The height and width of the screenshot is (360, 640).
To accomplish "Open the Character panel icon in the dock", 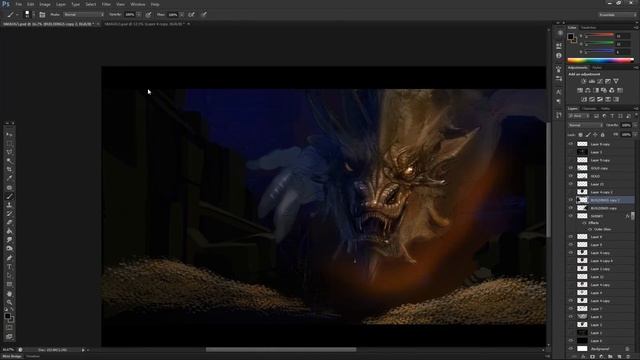I will click(x=559, y=93).
